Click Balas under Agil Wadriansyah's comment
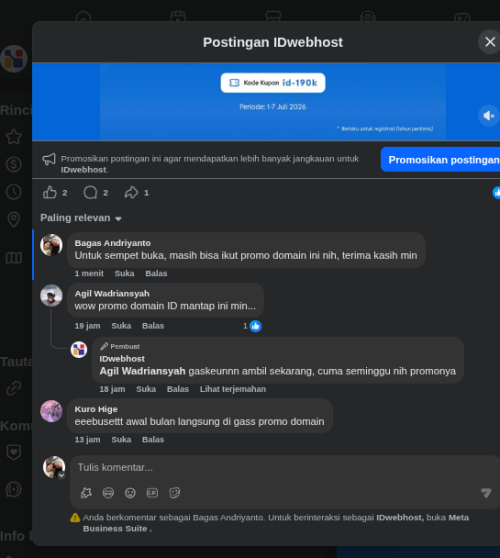Image resolution: width=500 pixels, height=558 pixels. (x=153, y=326)
